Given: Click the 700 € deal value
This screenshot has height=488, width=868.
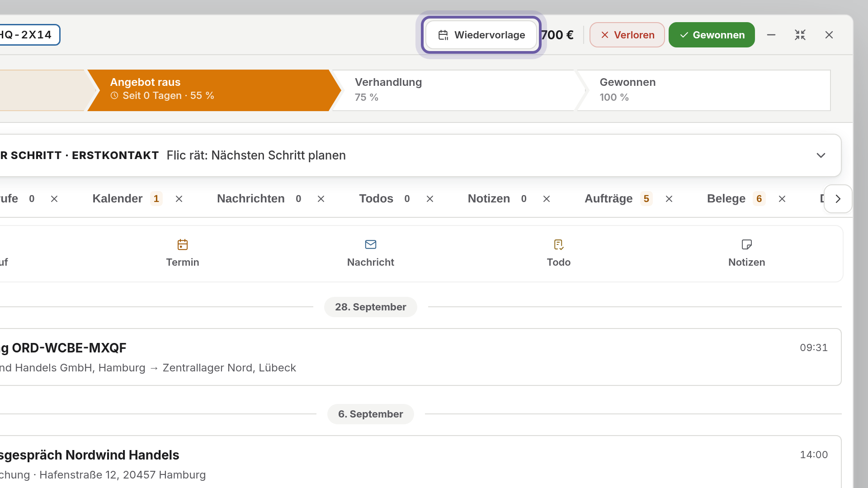Looking at the screenshot, I should click(557, 35).
